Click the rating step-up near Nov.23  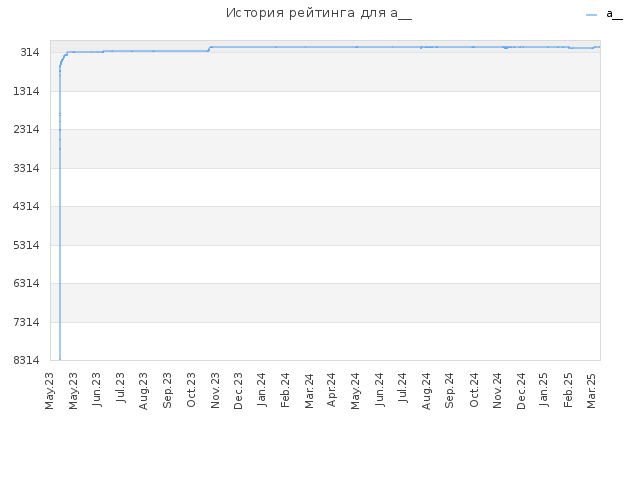(x=209, y=49)
